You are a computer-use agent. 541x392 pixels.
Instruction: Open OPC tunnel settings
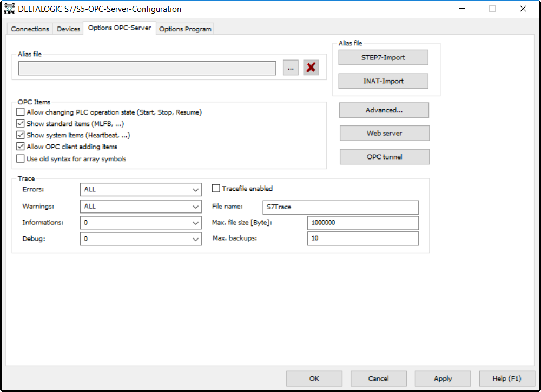pos(384,157)
